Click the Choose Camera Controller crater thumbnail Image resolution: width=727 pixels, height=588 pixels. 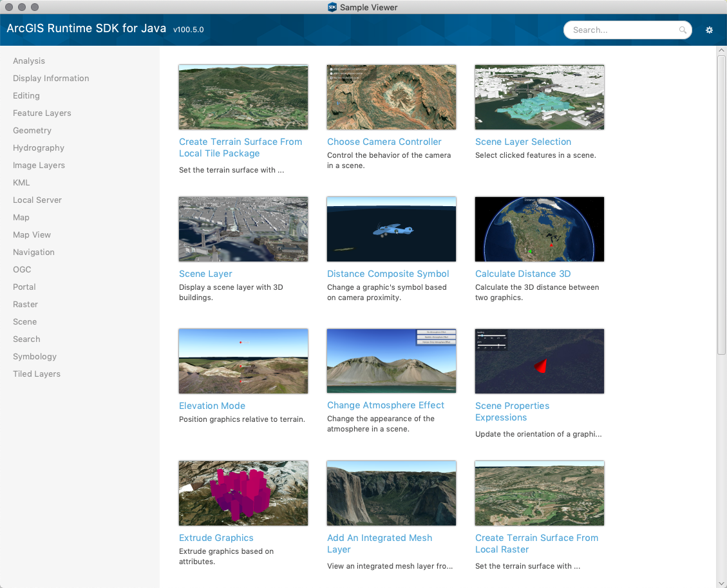click(392, 97)
